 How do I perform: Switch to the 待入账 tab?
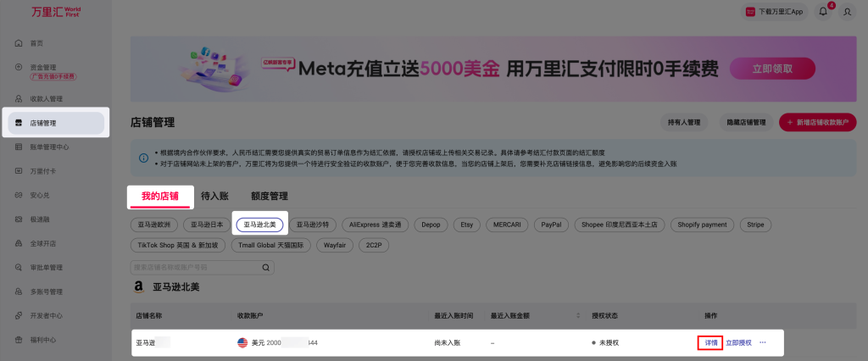[x=214, y=196]
